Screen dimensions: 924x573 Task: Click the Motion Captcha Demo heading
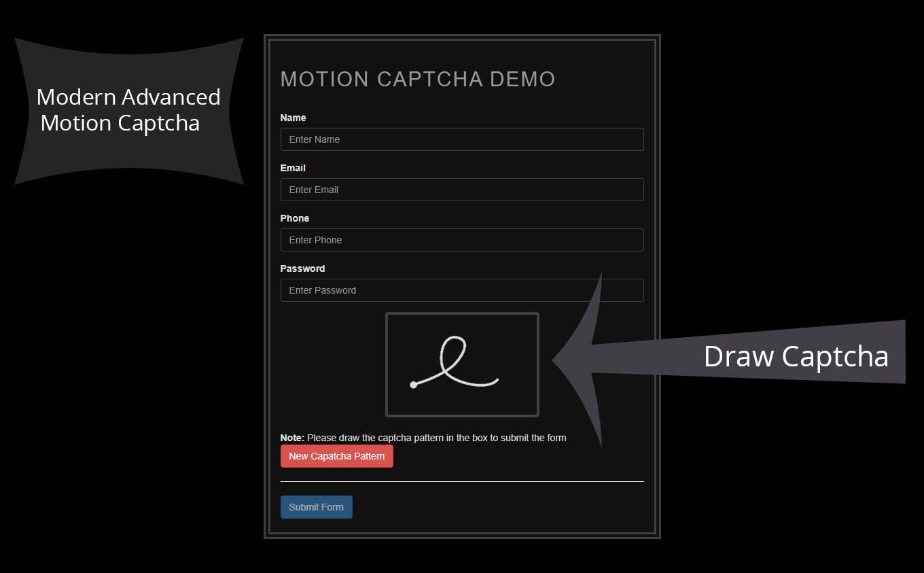pyautogui.click(x=418, y=80)
